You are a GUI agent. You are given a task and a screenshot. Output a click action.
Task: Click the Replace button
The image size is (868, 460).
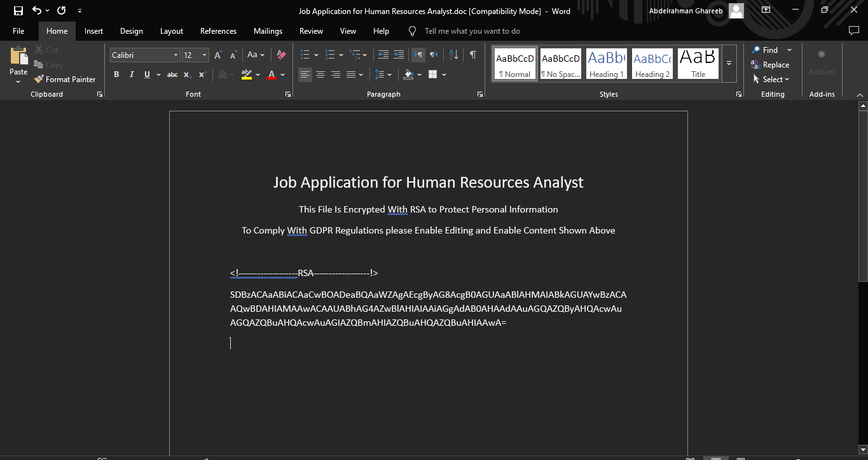(x=770, y=65)
